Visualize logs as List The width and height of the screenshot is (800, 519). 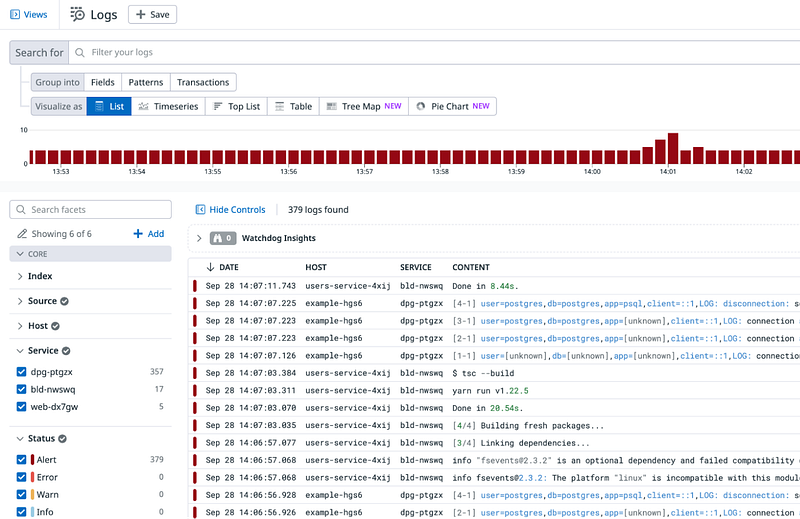coord(109,106)
